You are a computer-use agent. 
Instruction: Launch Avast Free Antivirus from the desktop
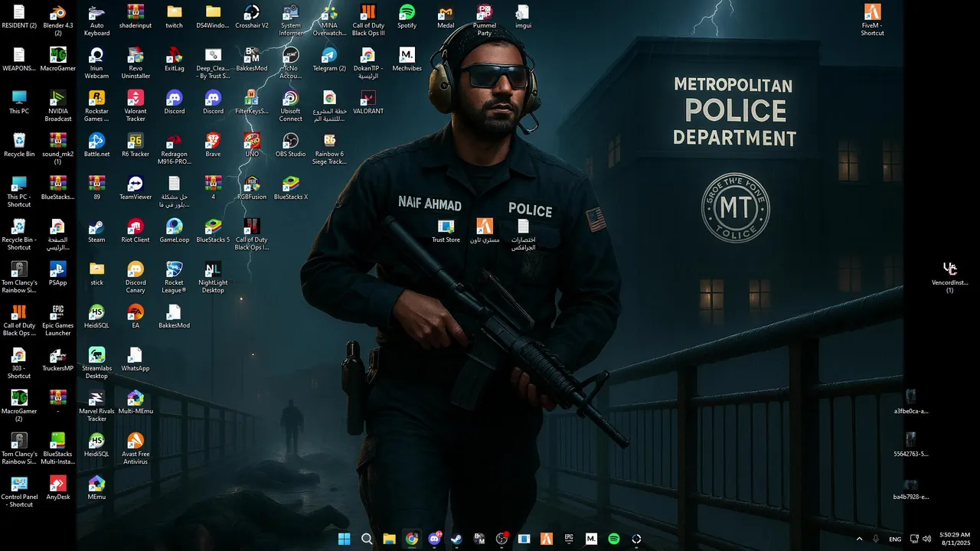click(x=136, y=449)
